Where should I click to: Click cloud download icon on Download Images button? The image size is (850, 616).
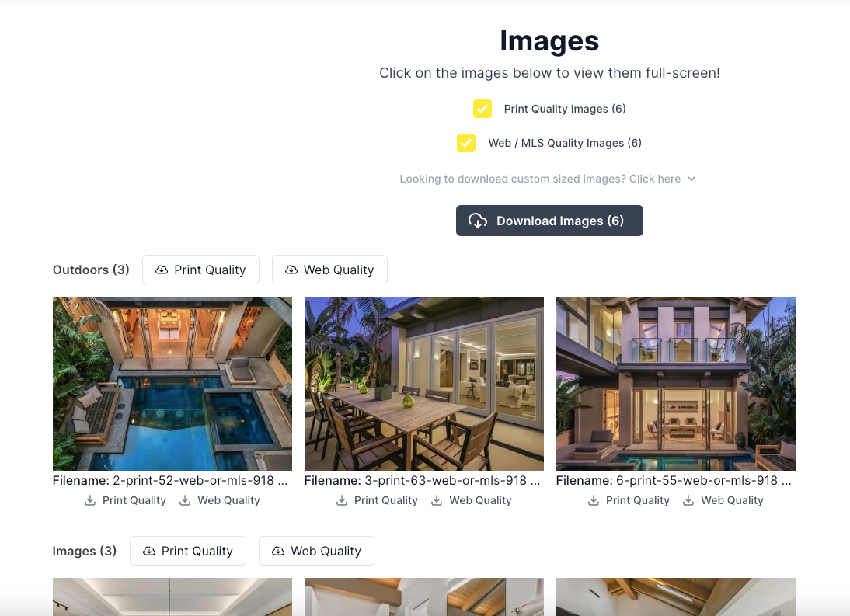point(478,221)
